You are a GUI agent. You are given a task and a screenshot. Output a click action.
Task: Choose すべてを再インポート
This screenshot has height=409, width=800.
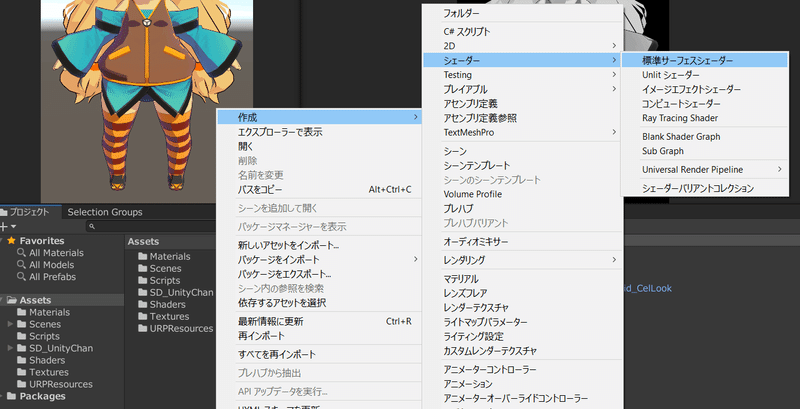tap(319, 354)
